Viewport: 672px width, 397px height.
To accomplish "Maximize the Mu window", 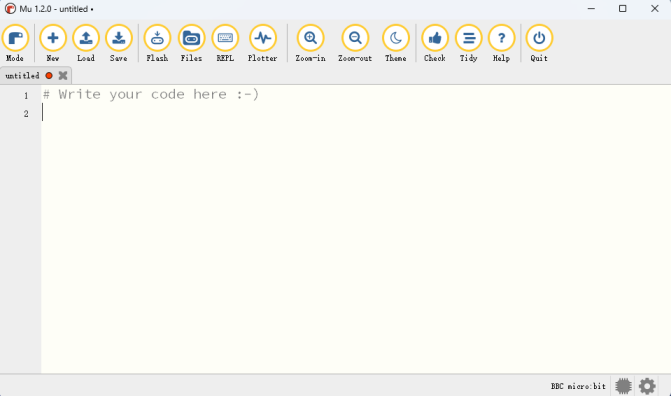I will [623, 9].
